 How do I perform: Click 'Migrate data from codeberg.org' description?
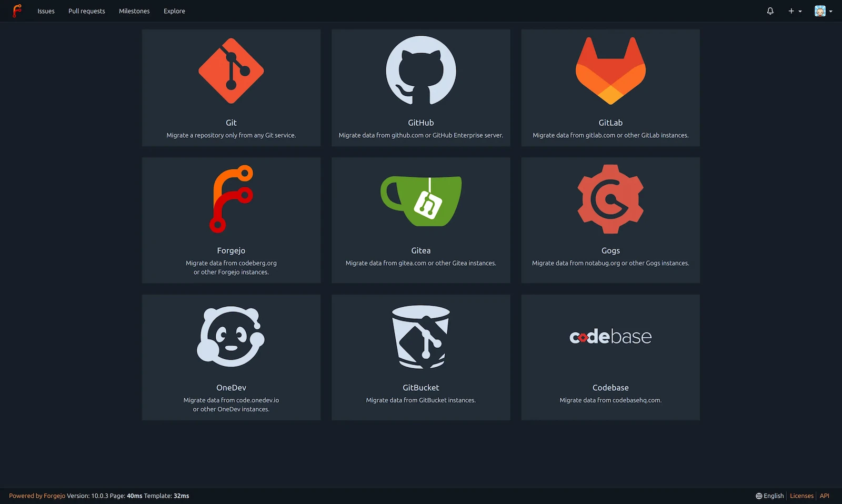(231, 267)
